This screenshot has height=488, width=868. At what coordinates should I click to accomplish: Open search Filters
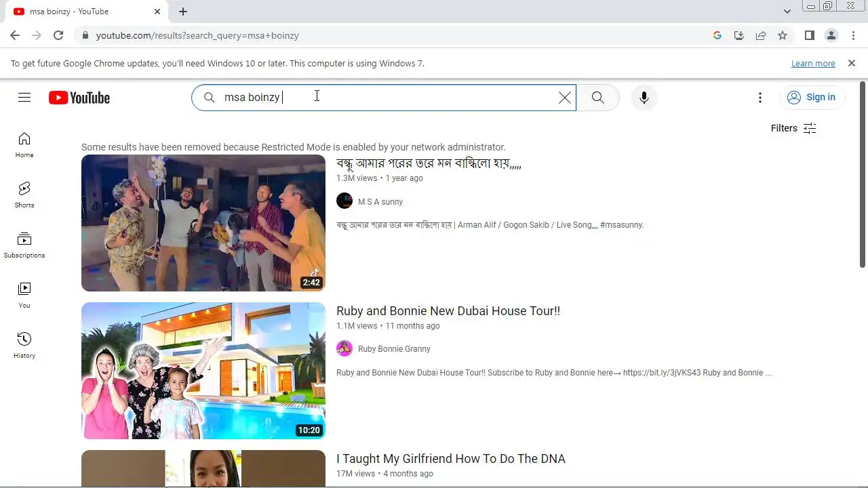[x=793, y=128]
